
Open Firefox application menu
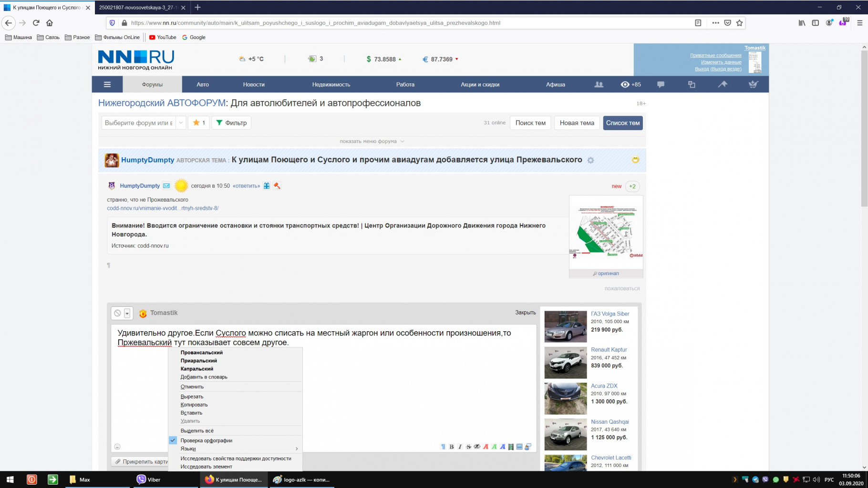click(x=859, y=23)
